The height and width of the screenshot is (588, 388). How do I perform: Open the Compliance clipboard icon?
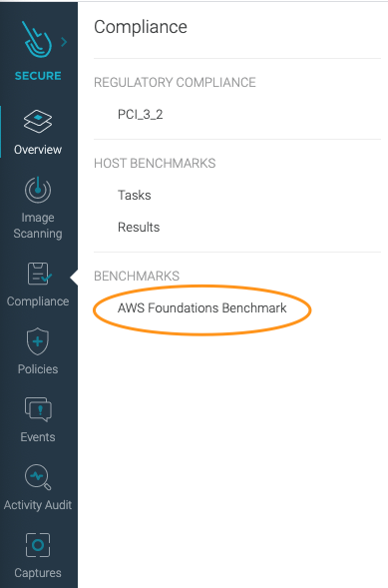tap(39, 274)
